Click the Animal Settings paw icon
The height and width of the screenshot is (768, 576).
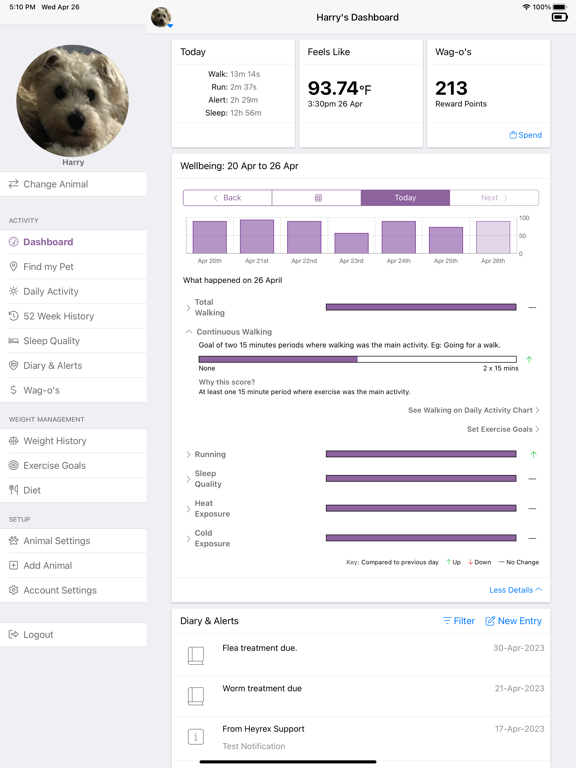pos(14,541)
